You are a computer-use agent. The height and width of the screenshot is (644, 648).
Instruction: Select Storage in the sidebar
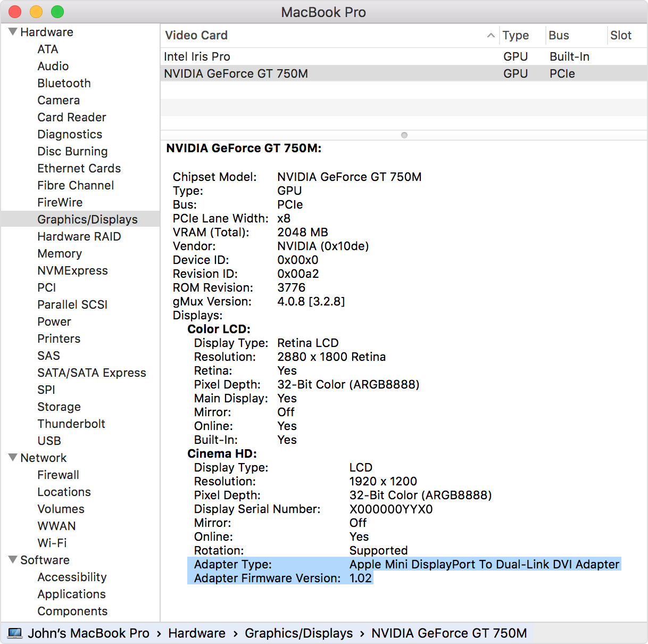pos(59,407)
